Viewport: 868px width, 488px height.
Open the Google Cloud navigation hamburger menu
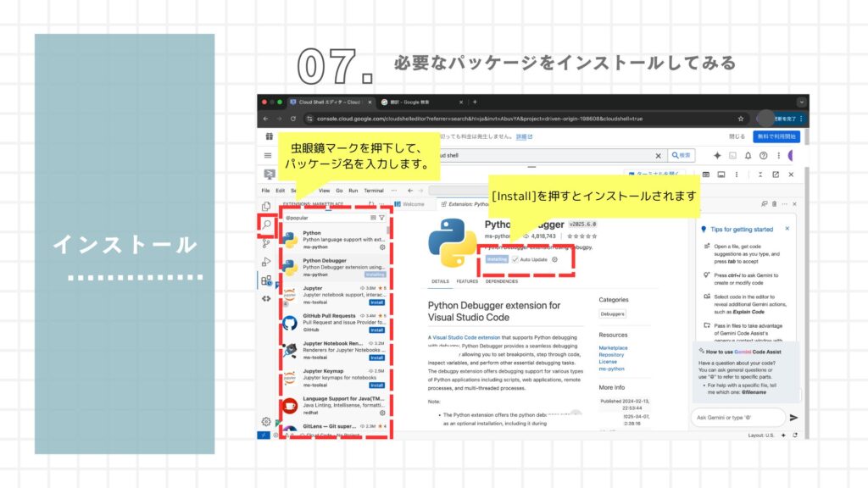268,156
